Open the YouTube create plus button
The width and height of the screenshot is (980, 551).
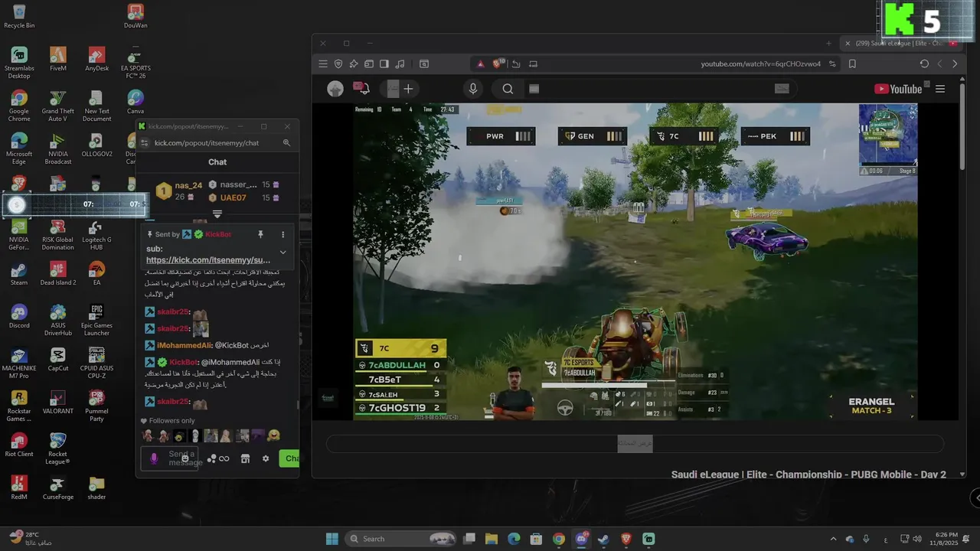(x=408, y=89)
